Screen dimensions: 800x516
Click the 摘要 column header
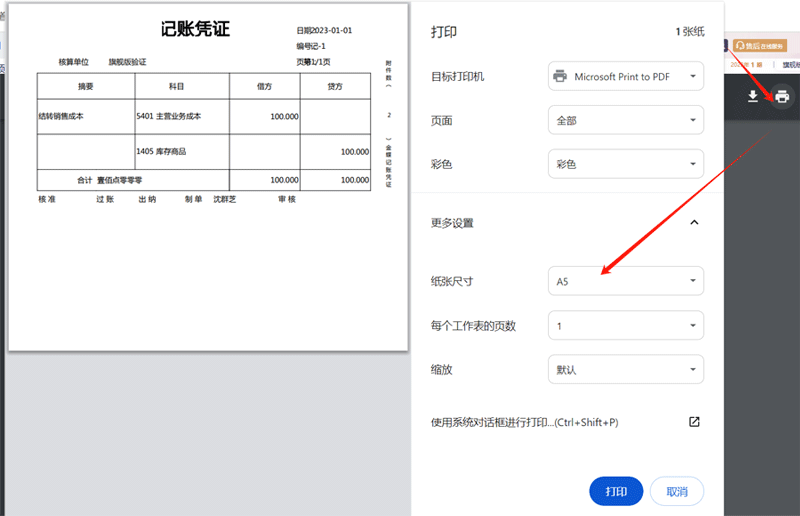(86, 86)
